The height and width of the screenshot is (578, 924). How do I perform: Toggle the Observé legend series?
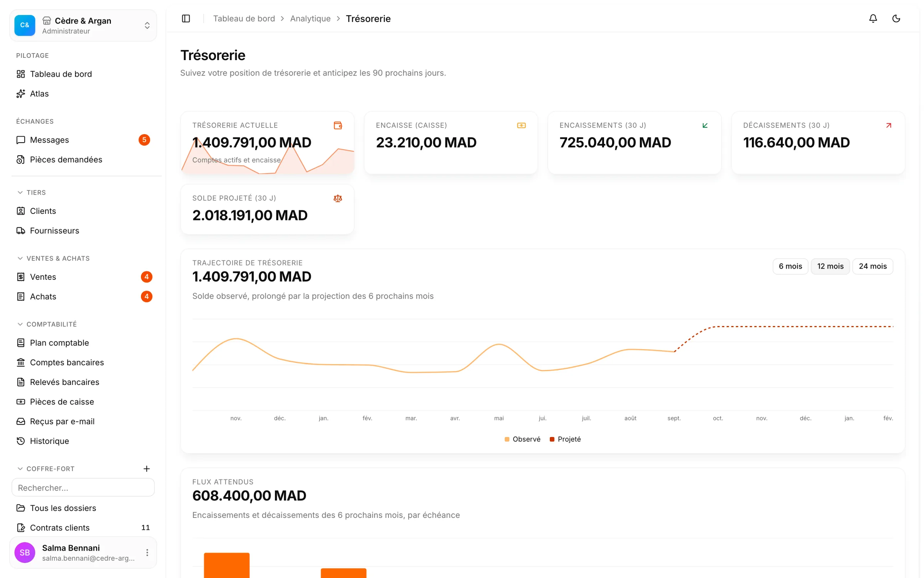click(x=522, y=439)
